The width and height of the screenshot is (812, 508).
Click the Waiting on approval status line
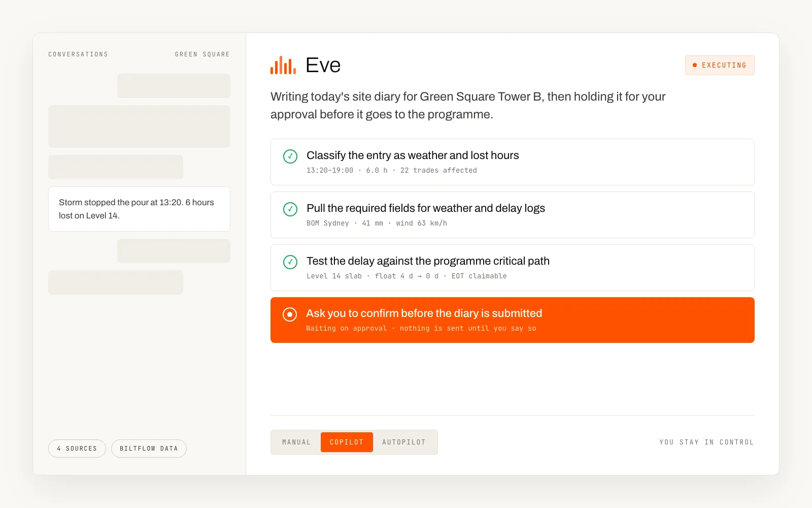[x=421, y=329]
